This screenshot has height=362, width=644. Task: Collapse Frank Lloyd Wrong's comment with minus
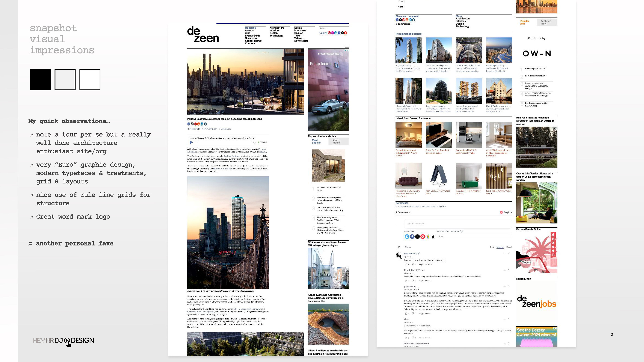point(504,270)
